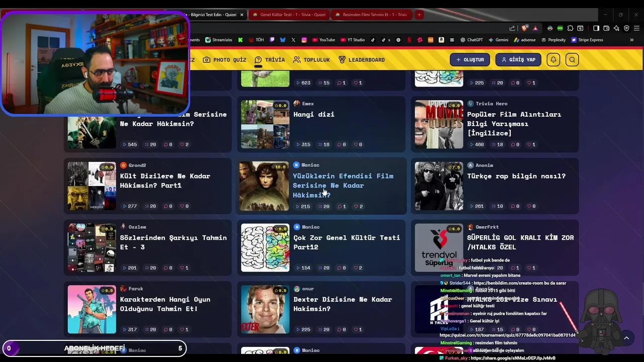Image resolution: width=644 pixels, height=362 pixels.
Task: Open the X bookmark icon
Action: click(293, 40)
